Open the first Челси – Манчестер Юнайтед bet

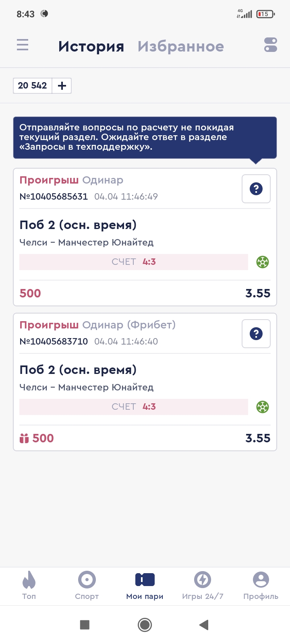pyautogui.click(x=87, y=242)
